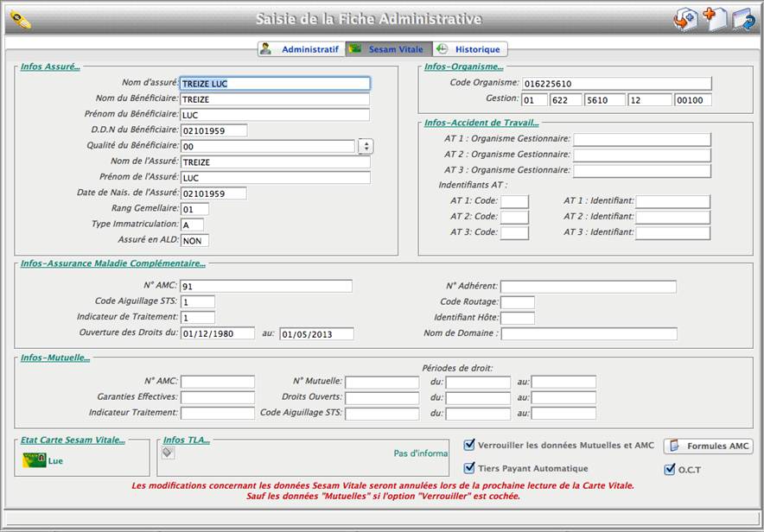Click the Ouverture des Droits start date field
This screenshot has width=764, height=532.
(x=218, y=333)
